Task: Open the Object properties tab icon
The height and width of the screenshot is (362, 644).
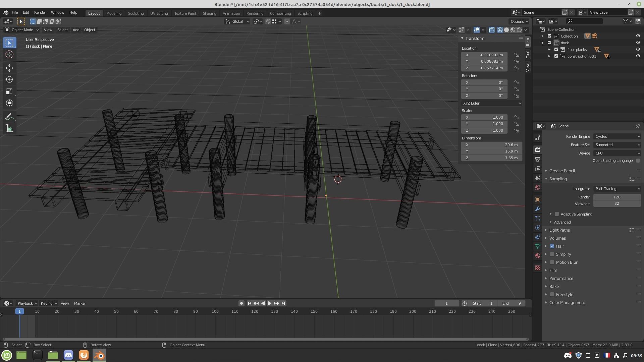Action: [538, 199]
